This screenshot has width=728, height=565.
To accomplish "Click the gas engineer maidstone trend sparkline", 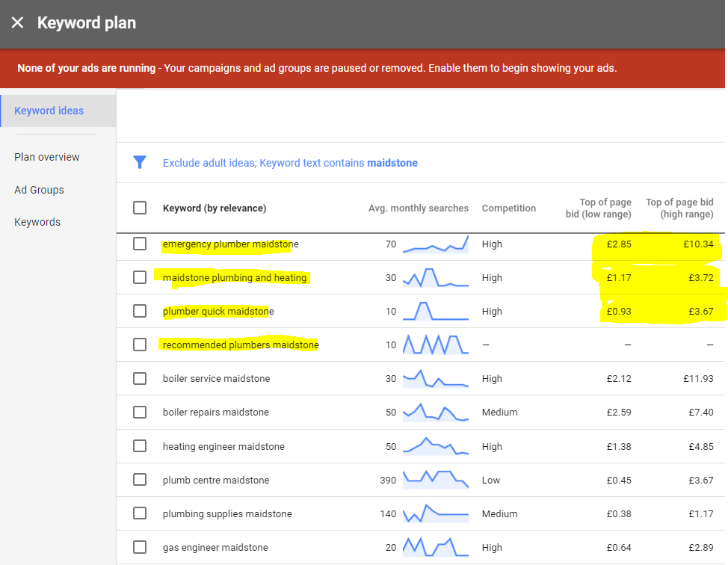I will point(436,547).
